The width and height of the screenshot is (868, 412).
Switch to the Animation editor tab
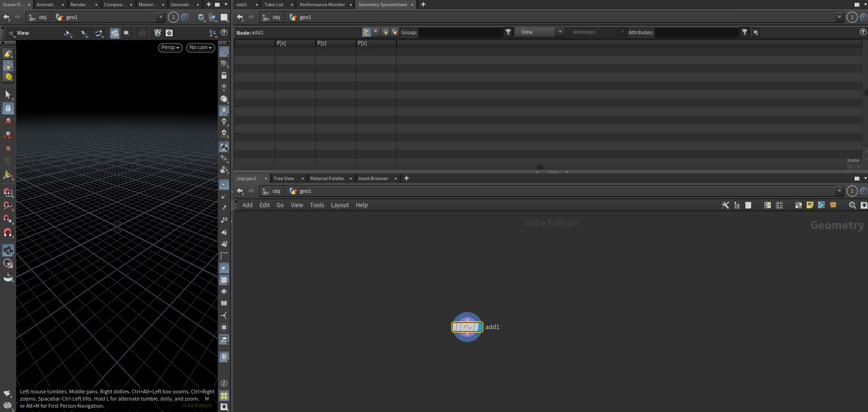tap(47, 4)
